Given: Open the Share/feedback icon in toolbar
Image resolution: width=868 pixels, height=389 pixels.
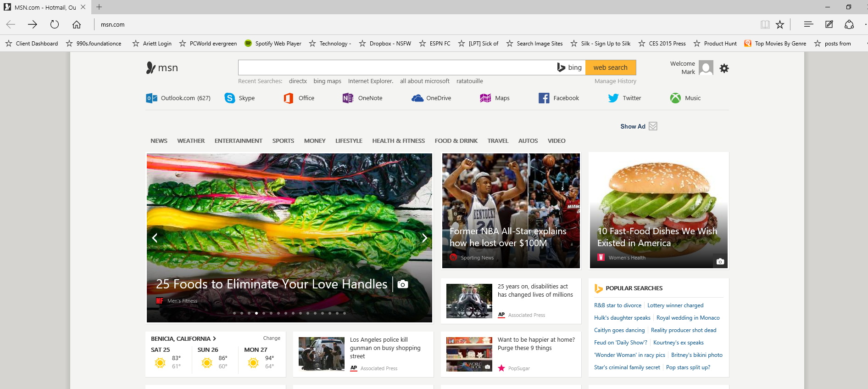Looking at the screenshot, I should [849, 24].
